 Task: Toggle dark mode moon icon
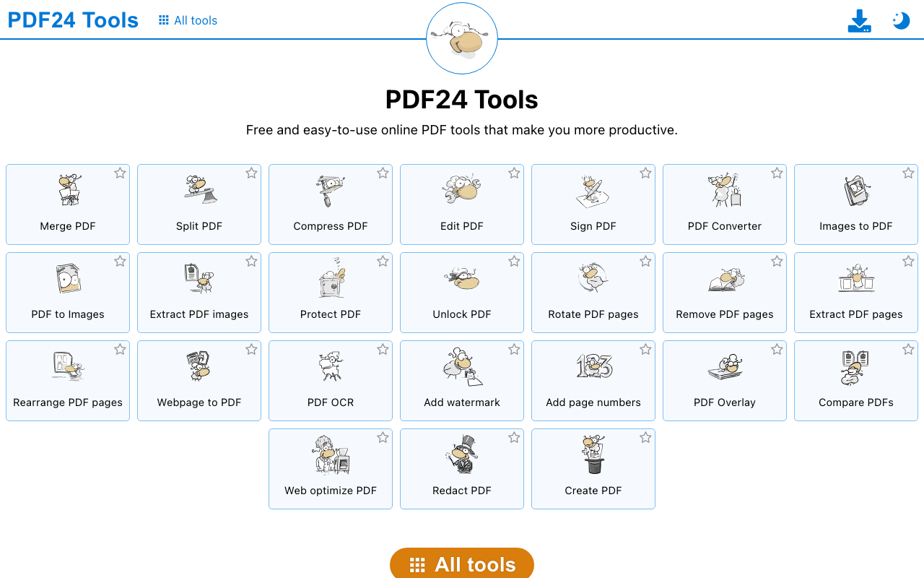click(x=901, y=21)
